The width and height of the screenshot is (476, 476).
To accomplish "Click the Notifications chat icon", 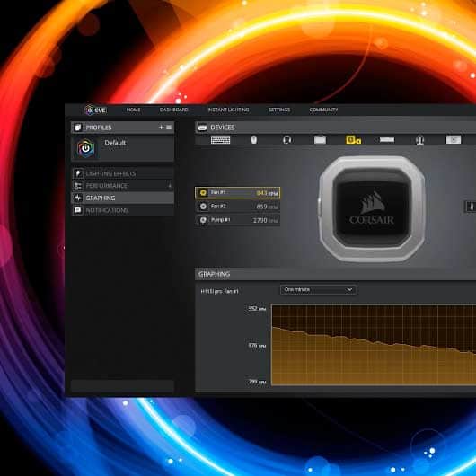I will tap(78, 210).
